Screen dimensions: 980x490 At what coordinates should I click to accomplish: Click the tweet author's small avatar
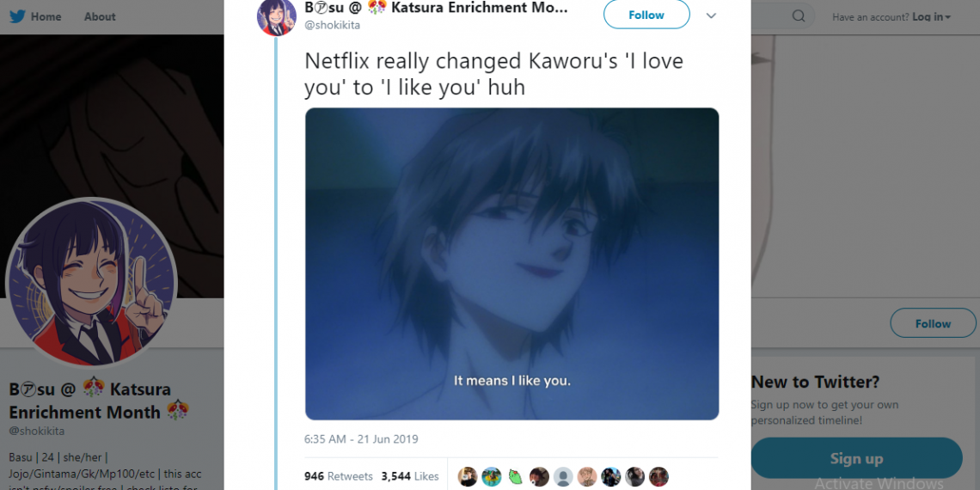click(276, 16)
